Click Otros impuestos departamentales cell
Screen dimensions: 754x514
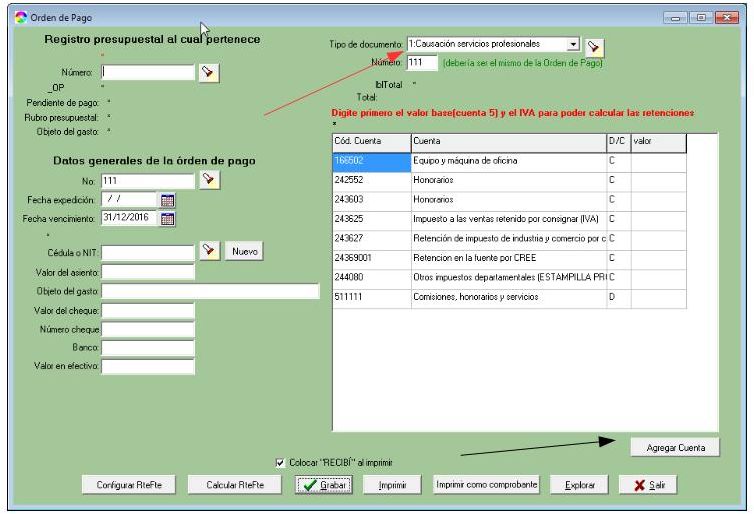509,279
